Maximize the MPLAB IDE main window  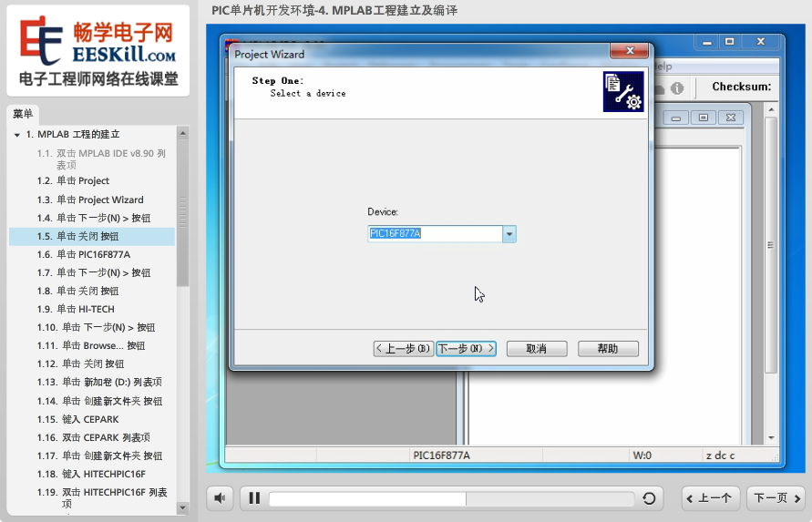pyautogui.click(x=730, y=42)
